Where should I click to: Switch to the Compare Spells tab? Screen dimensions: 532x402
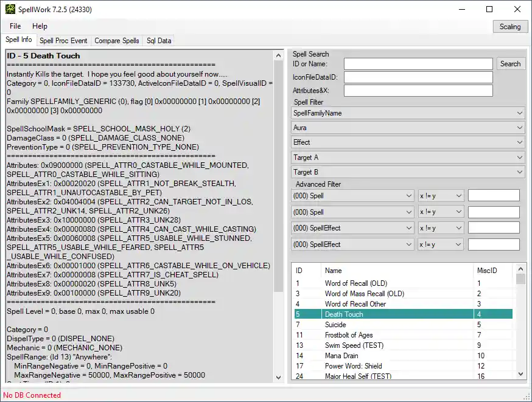click(116, 40)
